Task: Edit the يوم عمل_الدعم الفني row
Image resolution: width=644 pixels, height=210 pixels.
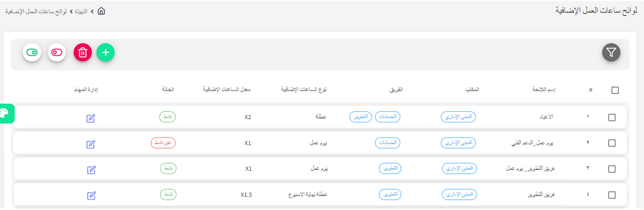Action: coord(91,144)
